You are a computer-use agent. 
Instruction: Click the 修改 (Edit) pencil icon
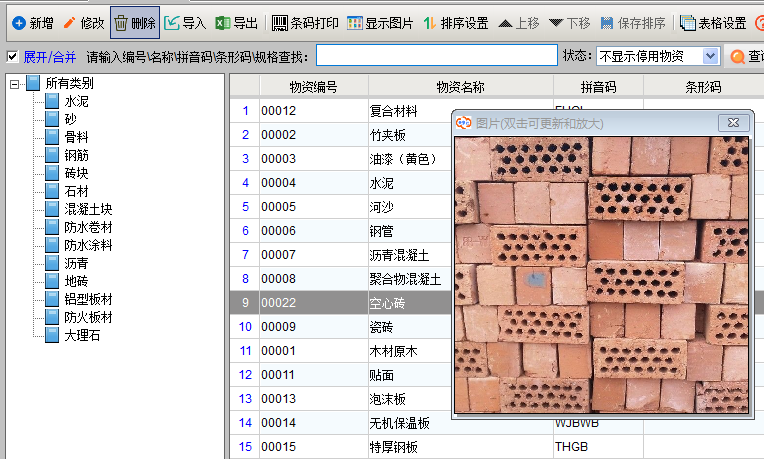tap(69, 22)
